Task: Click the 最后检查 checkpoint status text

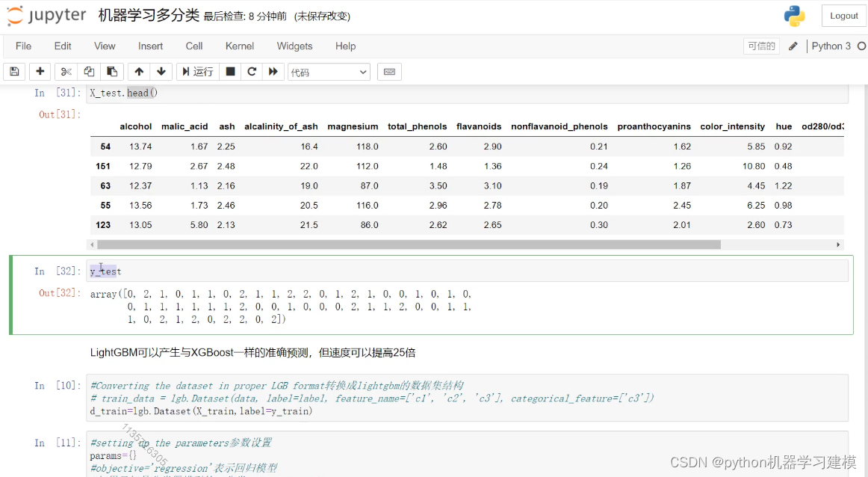Action: click(x=245, y=16)
